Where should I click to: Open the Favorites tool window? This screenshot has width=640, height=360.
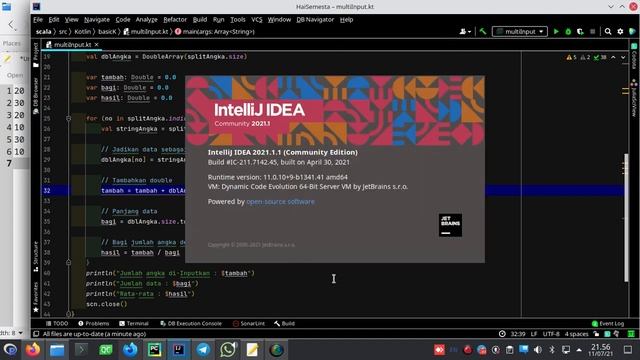(x=36, y=297)
